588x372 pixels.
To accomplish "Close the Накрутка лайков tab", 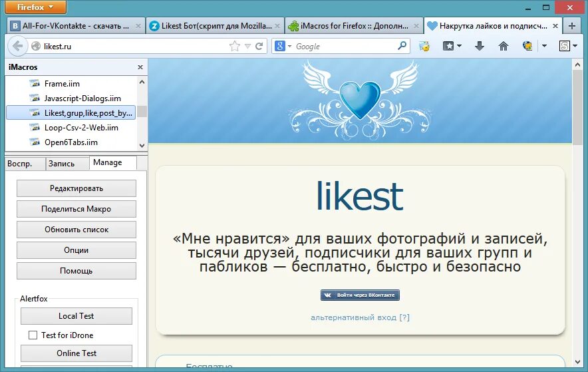I will 555,26.
